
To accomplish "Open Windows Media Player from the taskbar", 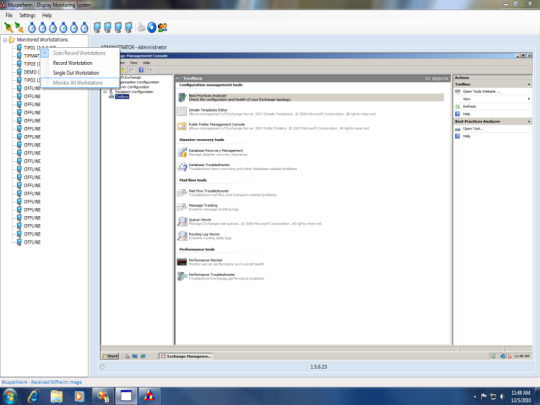I will pyautogui.click(x=79, y=396).
